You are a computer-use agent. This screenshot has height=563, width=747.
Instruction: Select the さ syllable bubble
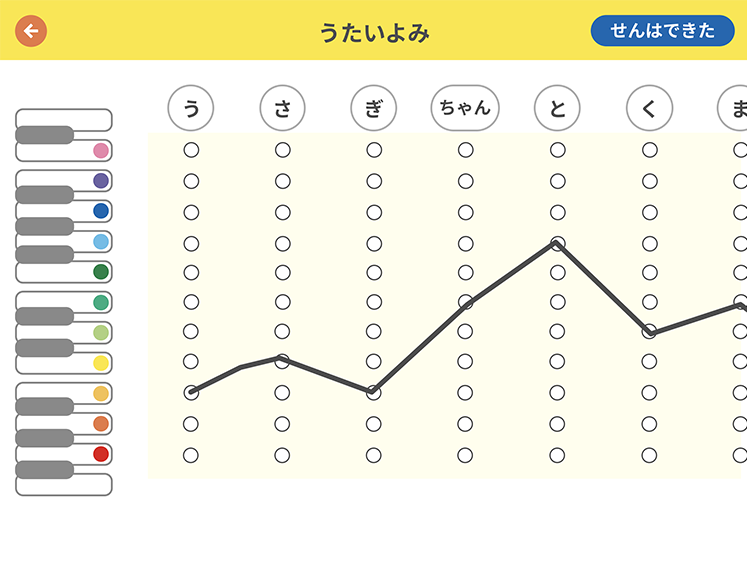[283, 108]
